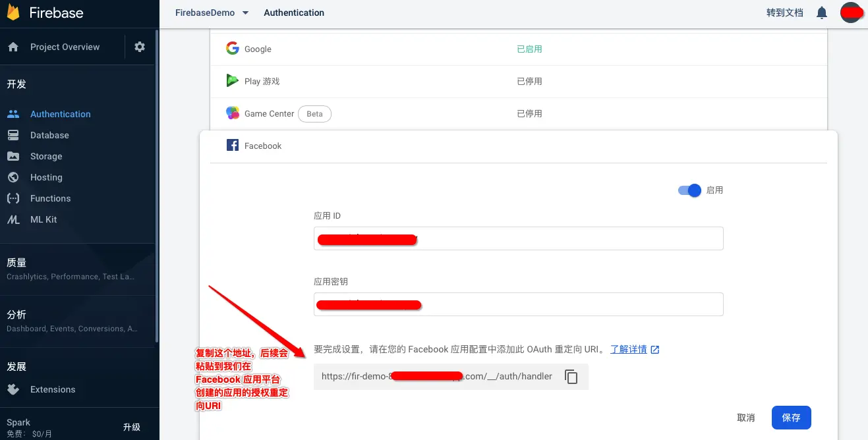Navigate to Project Overview

[x=66, y=47]
